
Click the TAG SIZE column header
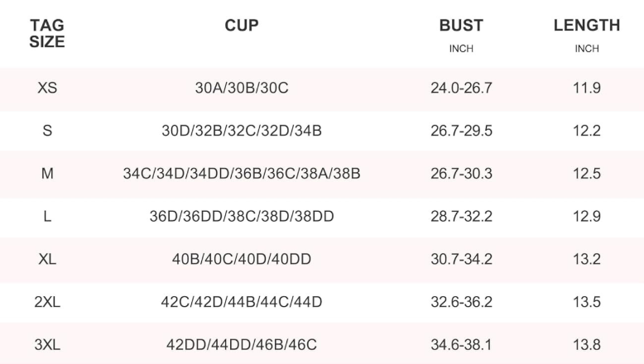(47, 34)
